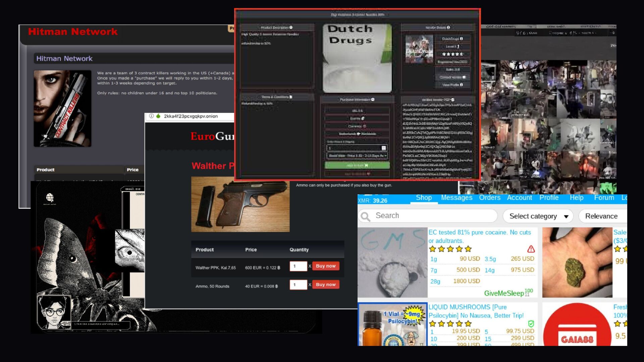Open the Forum tab
Viewport: 644px width, 362px height.
[x=604, y=198]
